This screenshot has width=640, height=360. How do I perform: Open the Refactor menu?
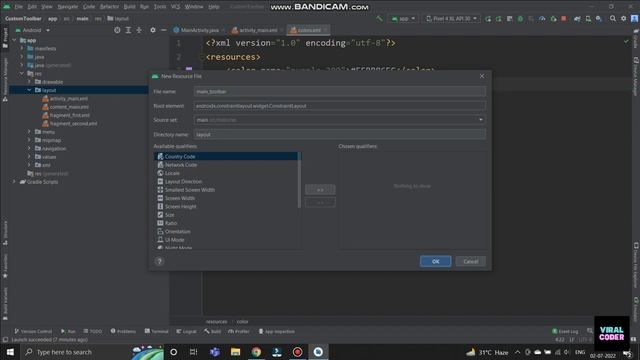109,7
